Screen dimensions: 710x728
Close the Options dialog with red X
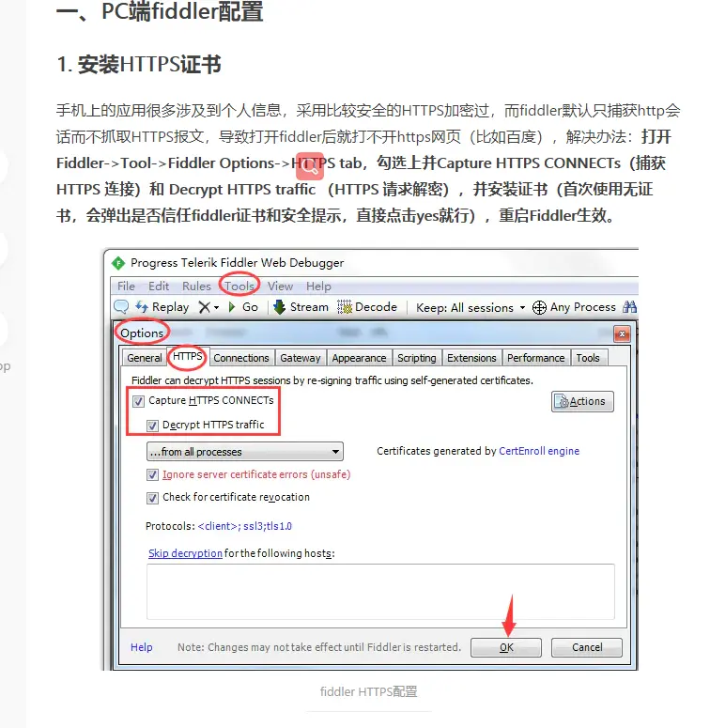click(622, 333)
